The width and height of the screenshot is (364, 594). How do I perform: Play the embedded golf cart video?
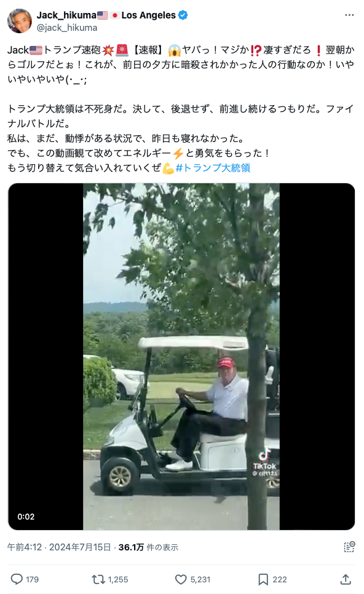click(x=181, y=357)
